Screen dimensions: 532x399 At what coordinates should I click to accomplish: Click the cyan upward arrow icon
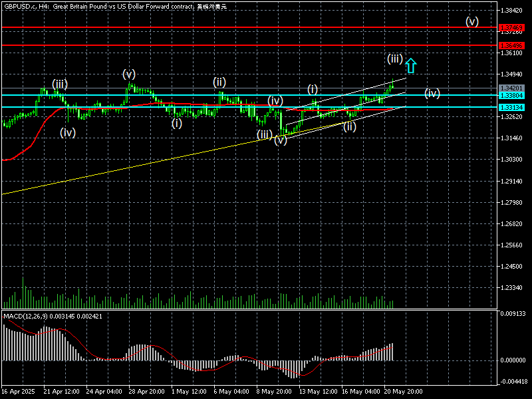coord(411,65)
